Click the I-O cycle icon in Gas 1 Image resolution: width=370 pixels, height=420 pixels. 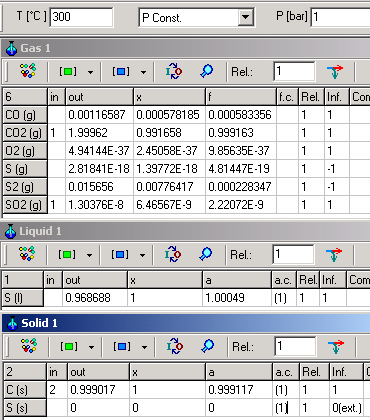174,71
